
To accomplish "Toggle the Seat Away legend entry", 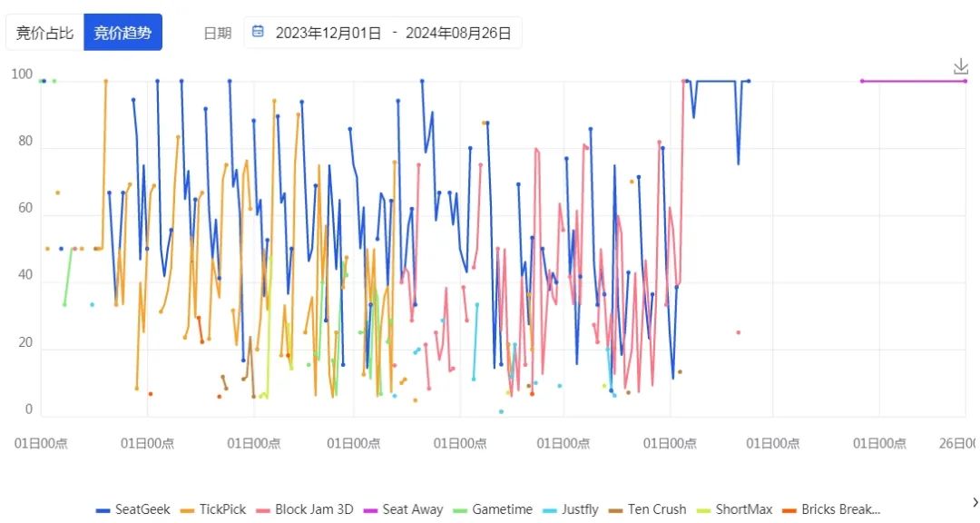I will coord(404,510).
